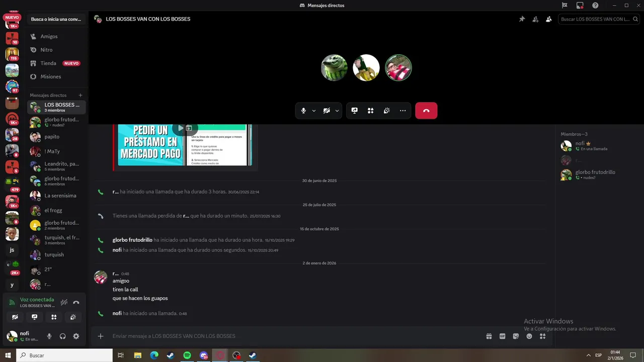Screen dimensions: 644x362
Task: Create new direct message plus icon
Action: [x=80, y=95]
